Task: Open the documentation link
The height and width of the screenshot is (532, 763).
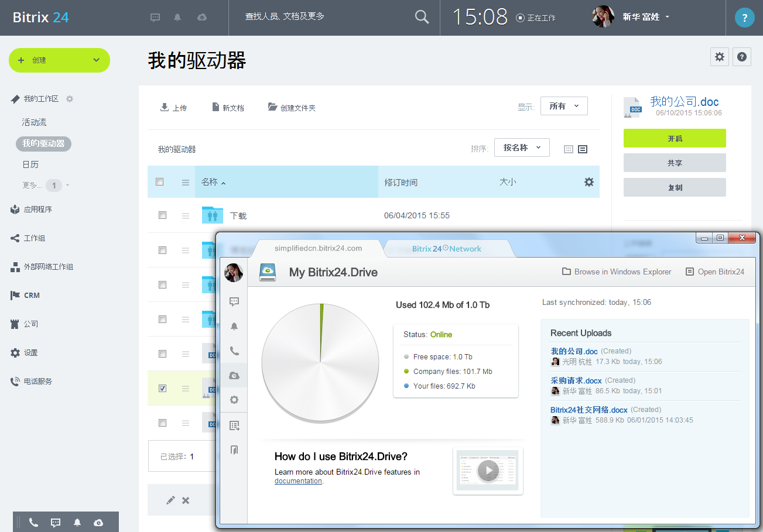Action: click(298, 481)
